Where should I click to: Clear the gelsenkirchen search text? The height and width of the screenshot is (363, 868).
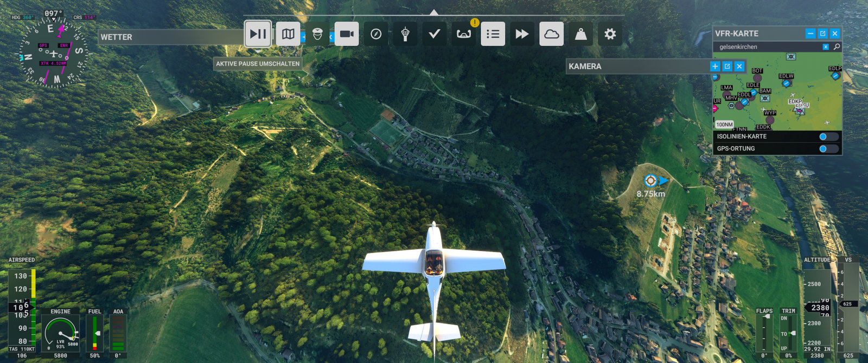826,47
